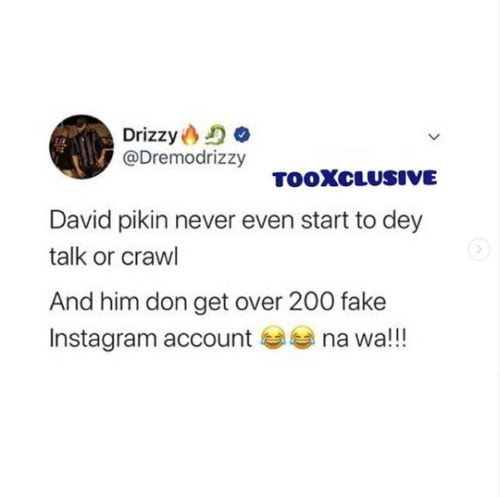The width and height of the screenshot is (500, 497).
Task: Go to next carousel image arrow
Action: 479,249
